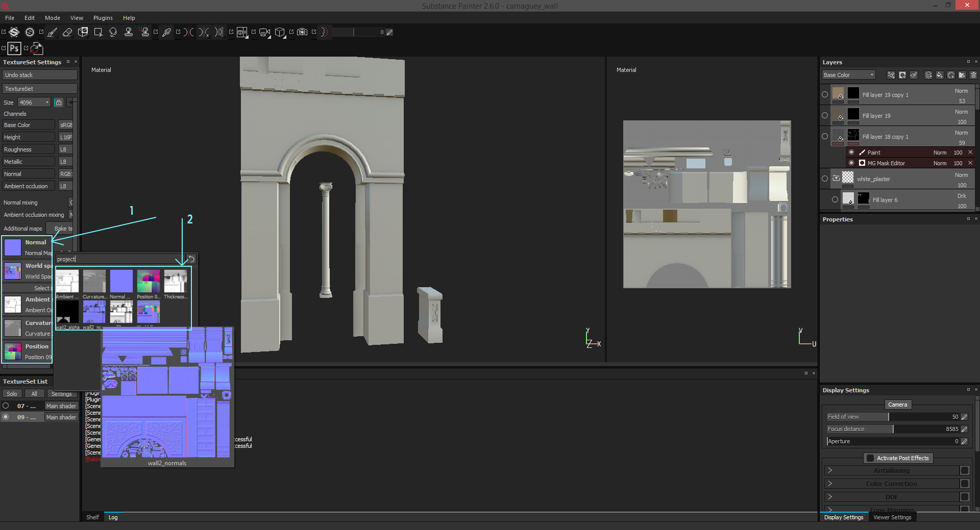
Task: Click the Settings button in TextureSet List
Action: (62, 394)
